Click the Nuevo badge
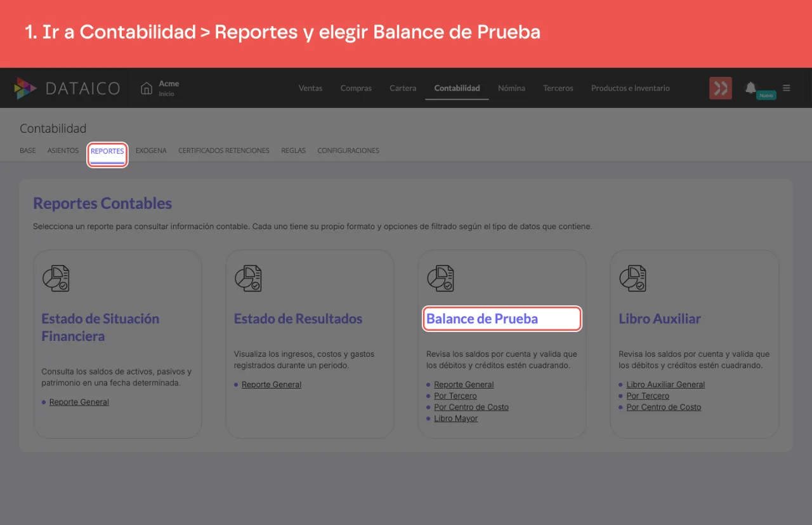This screenshot has height=525, width=812. pyautogui.click(x=766, y=95)
